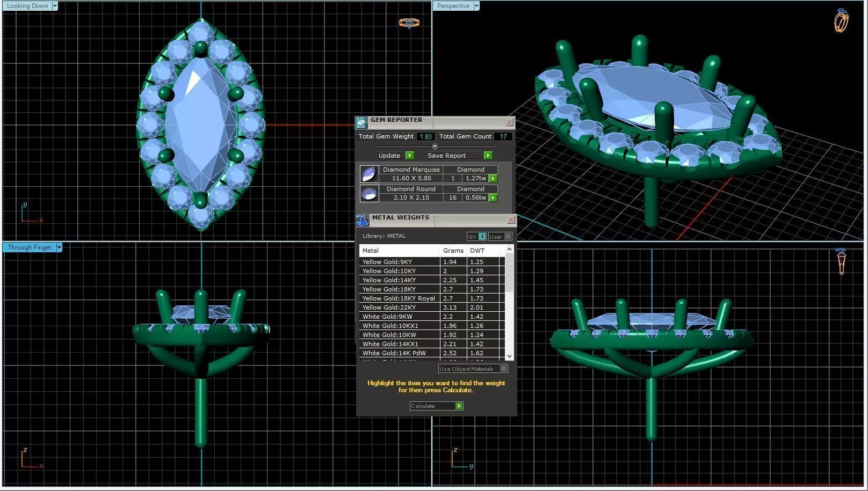Viewport: 868px width, 491px height.
Task: Click the 3.13 grams value for 22KY
Action: pyautogui.click(x=450, y=307)
